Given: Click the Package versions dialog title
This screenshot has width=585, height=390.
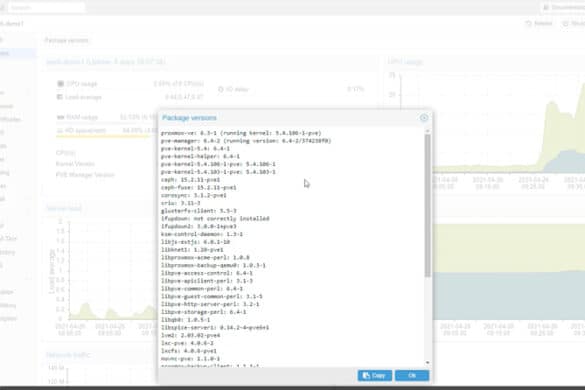Looking at the screenshot, I should click(189, 118).
